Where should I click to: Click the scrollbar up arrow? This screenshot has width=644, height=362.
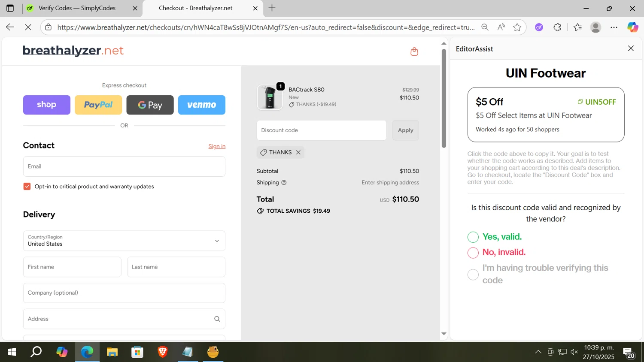pyautogui.click(x=444, y=43)
